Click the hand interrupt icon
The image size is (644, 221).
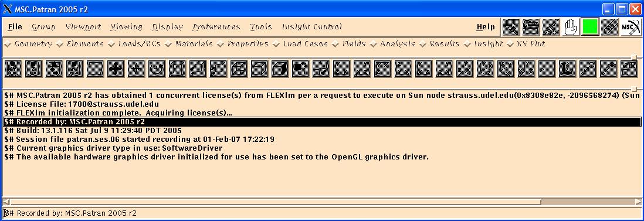[571, 27]
